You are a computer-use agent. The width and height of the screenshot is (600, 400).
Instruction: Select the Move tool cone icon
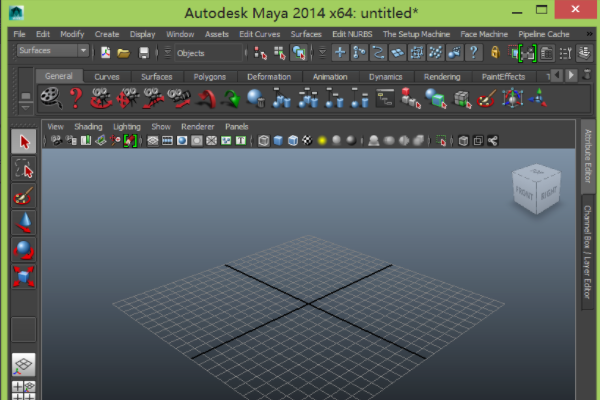[x=24, y=222]
